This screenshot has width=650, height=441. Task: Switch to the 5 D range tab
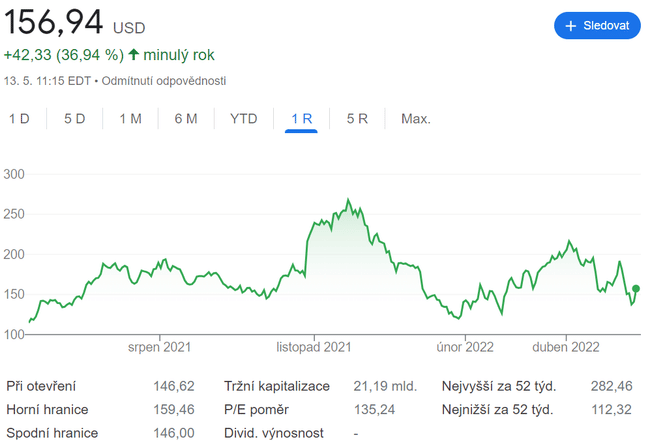pyautogui.click(x=75, y=119)
